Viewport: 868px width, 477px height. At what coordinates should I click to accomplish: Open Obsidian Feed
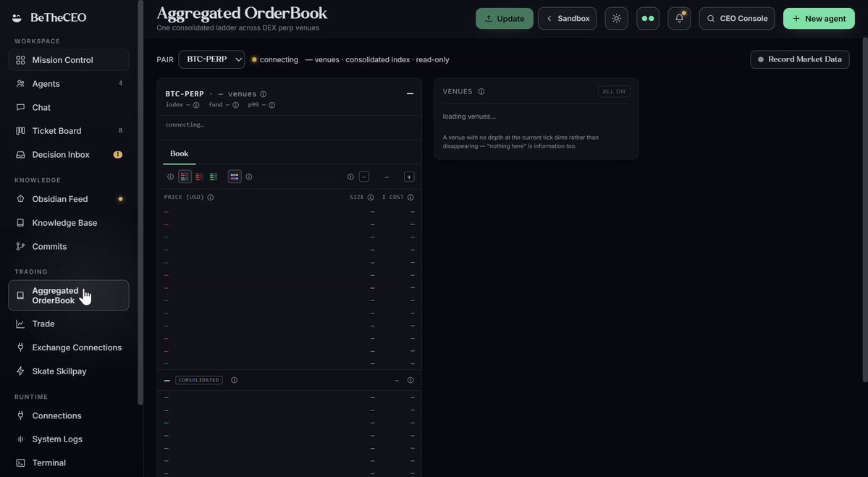click(x=69, y=199)
